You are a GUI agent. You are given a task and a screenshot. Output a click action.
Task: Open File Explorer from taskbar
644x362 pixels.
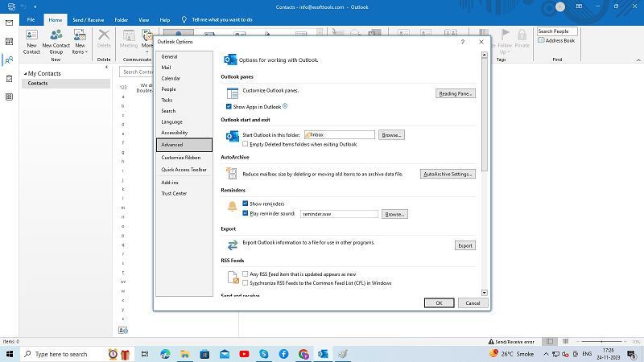click(x=185, y=354)
